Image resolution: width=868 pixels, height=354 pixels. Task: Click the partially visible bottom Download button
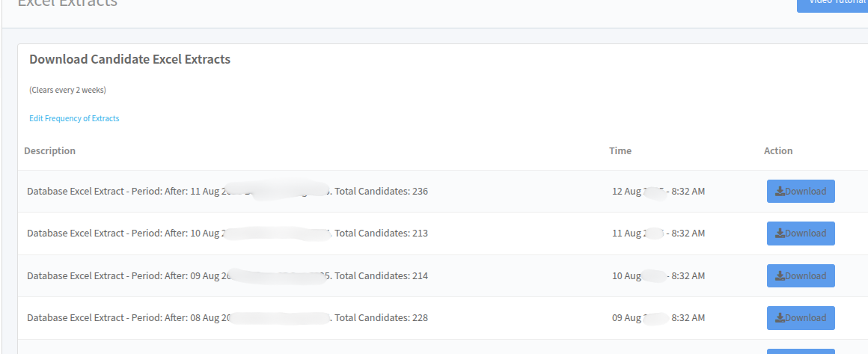[801, 351]
